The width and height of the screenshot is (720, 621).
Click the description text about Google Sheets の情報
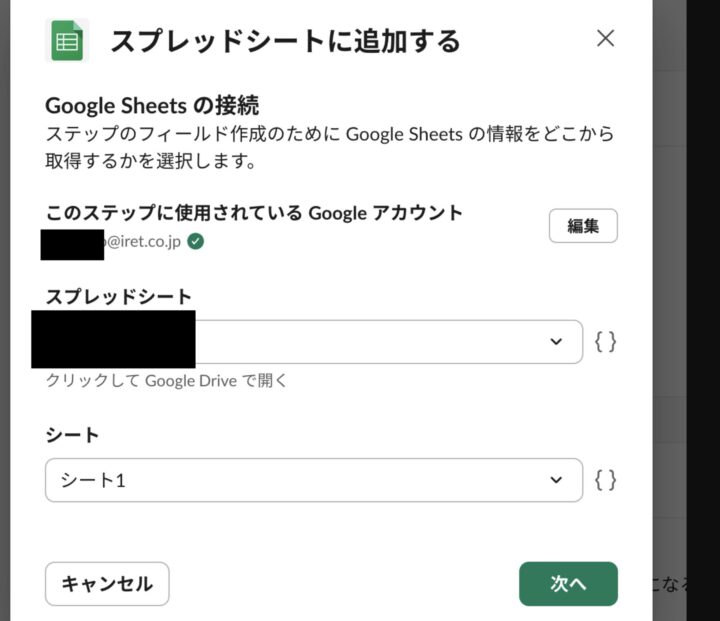(330, 146)
